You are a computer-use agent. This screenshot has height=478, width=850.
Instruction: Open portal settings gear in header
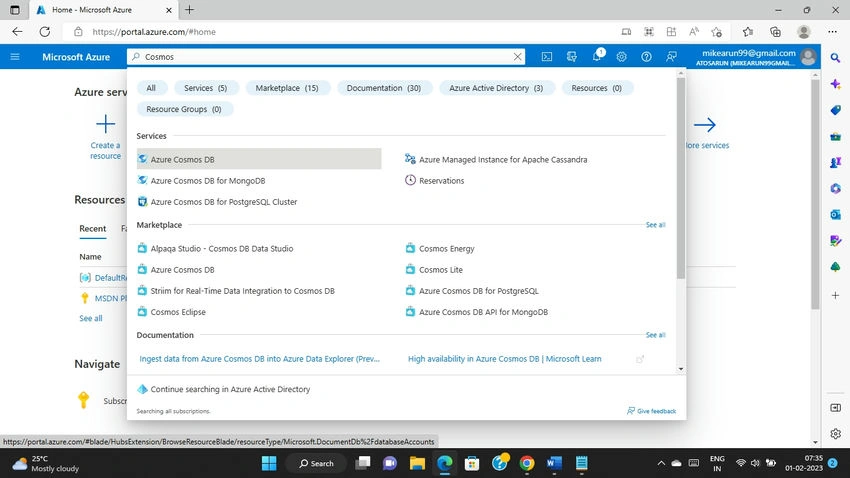[x=621, y=56]
